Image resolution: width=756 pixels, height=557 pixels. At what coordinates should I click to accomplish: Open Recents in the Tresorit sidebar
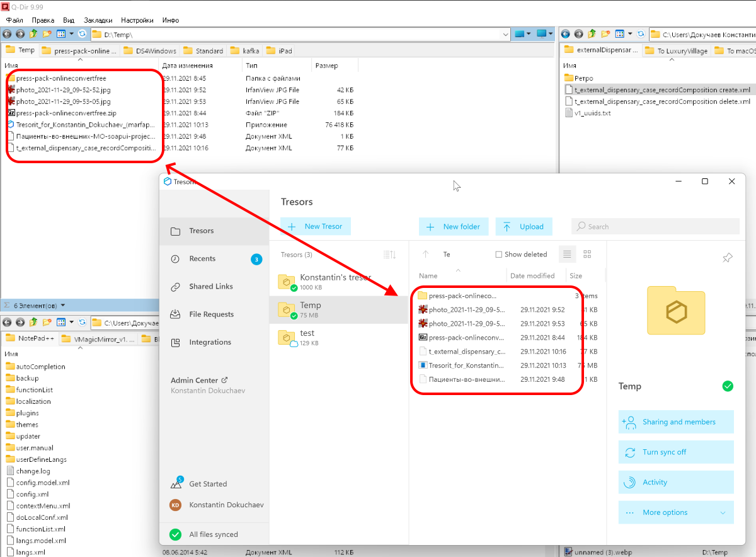214,258
